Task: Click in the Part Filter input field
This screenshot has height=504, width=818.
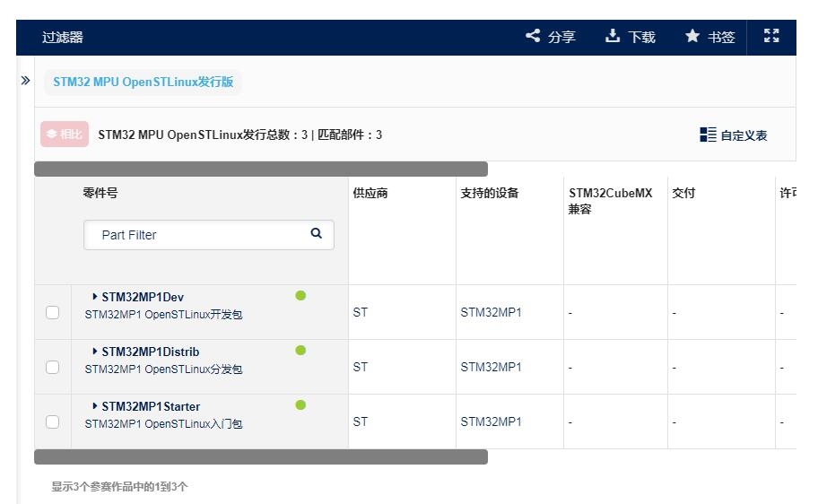Action: 209,235
